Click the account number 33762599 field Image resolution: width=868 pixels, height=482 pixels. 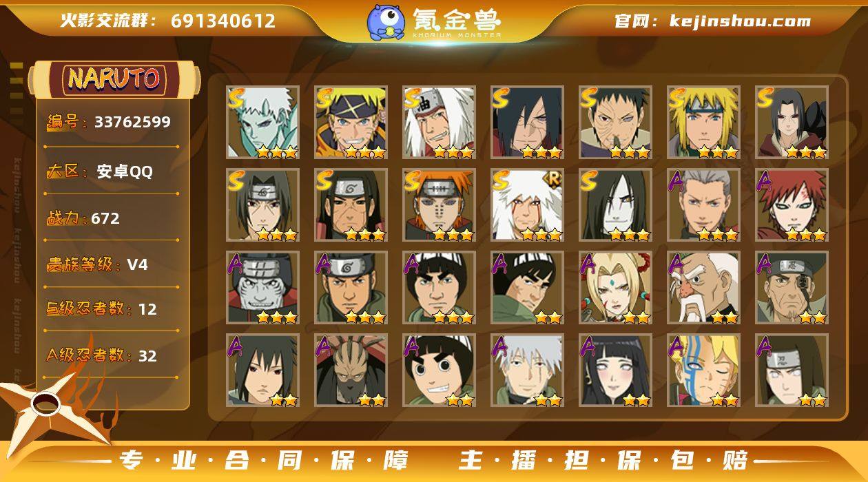coord(109,123)
